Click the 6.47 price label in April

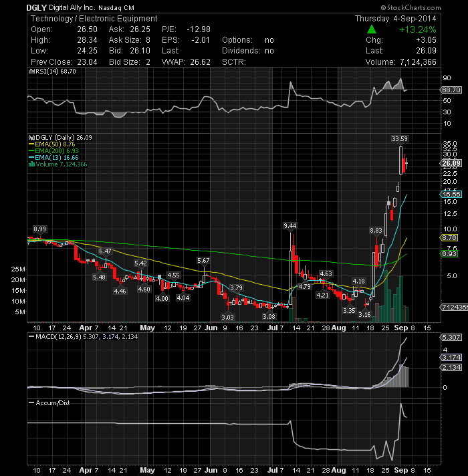(105, 251)
